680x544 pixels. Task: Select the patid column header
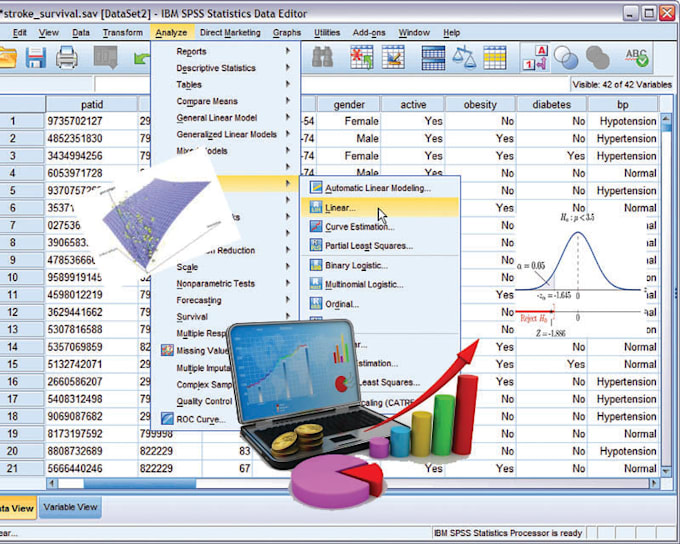92,104
